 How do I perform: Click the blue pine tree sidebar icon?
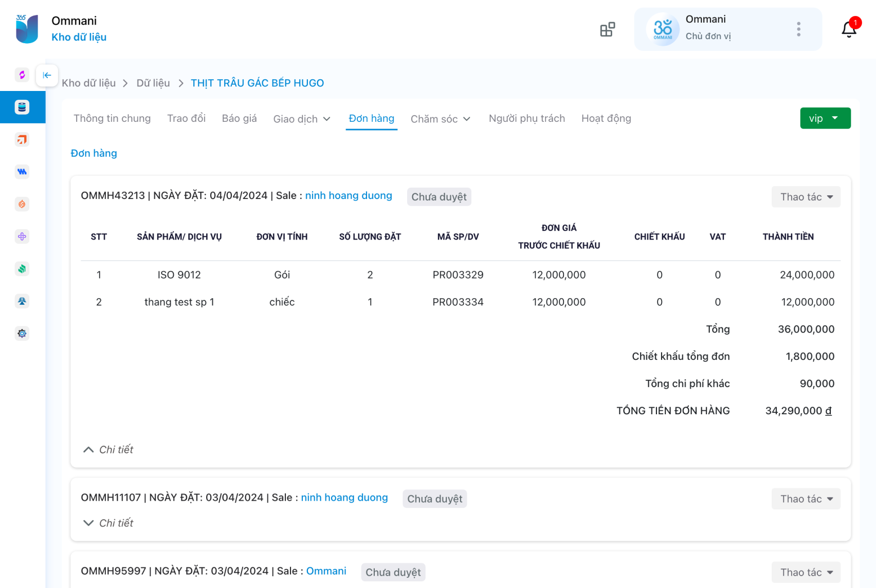point(22,301)
